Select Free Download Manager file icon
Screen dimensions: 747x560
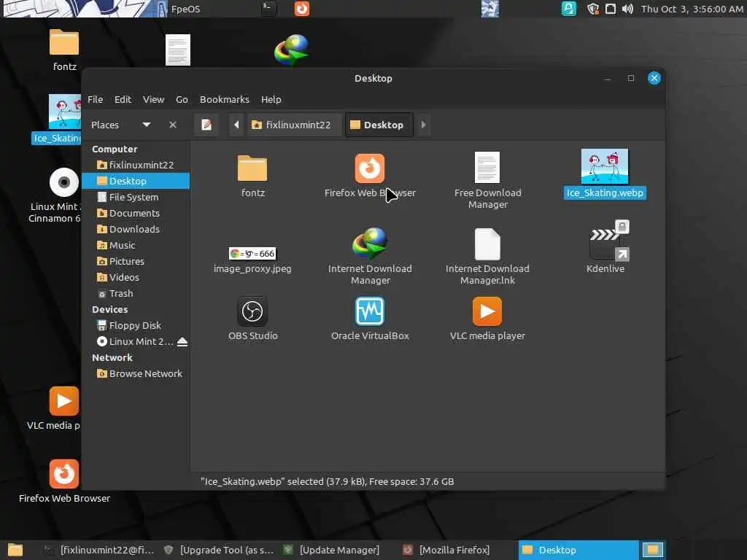(x=487, y=167)
